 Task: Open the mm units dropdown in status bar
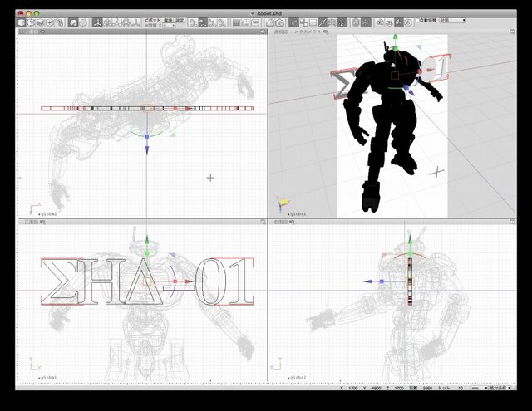click(x=479, y=388)
